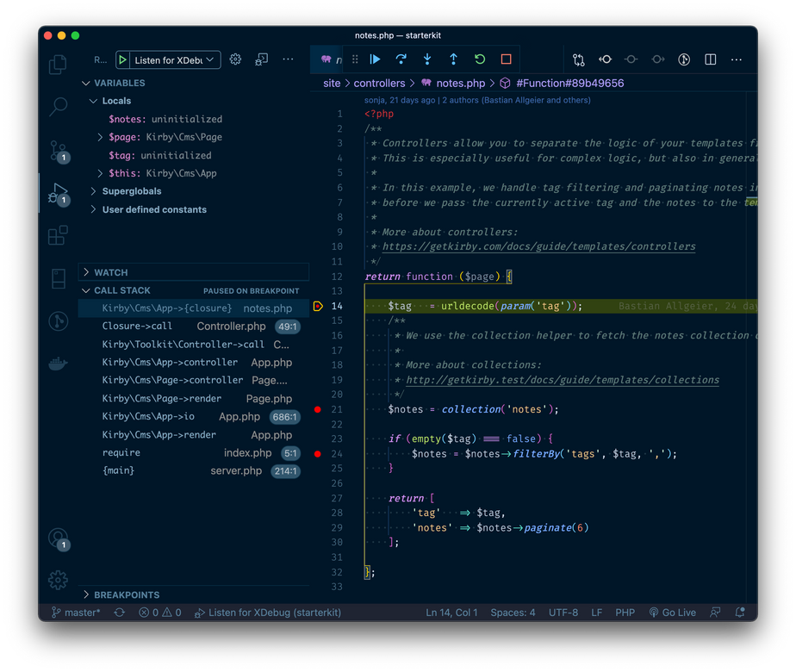Expand the Superglobals variable group
This screenshot has width=796, height=672.
[131, 191]
